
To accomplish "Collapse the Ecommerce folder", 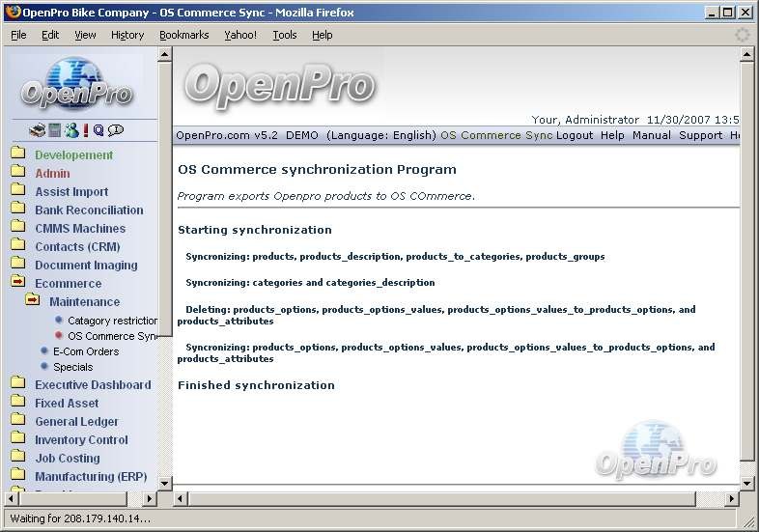I will click(17, 283).
